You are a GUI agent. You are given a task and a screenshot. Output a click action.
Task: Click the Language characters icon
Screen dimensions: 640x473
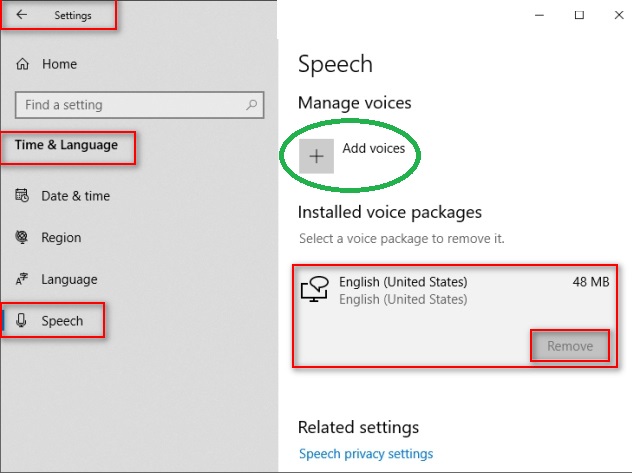pyautogui.click(x=22, y=279)
